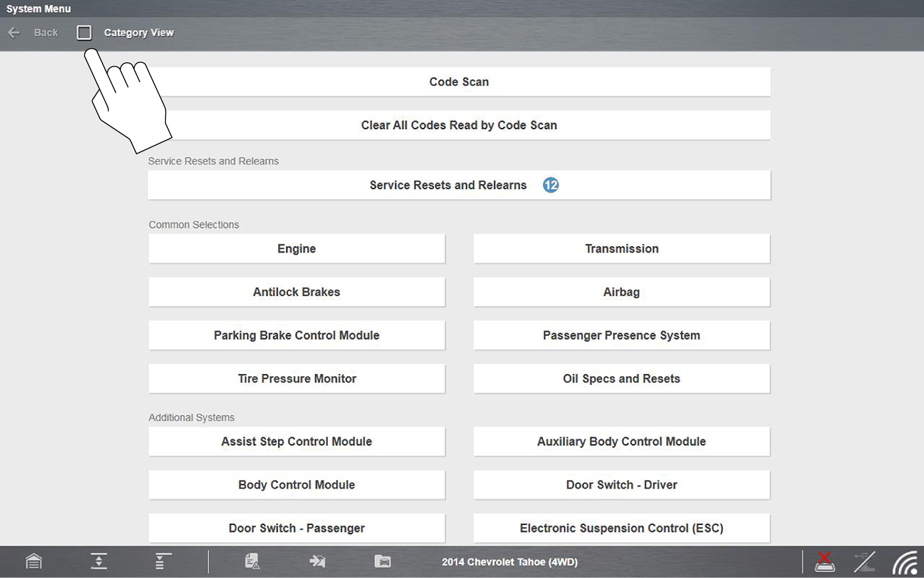
Task: Click the document with warning triangle icon
Action: pos(252,561)
